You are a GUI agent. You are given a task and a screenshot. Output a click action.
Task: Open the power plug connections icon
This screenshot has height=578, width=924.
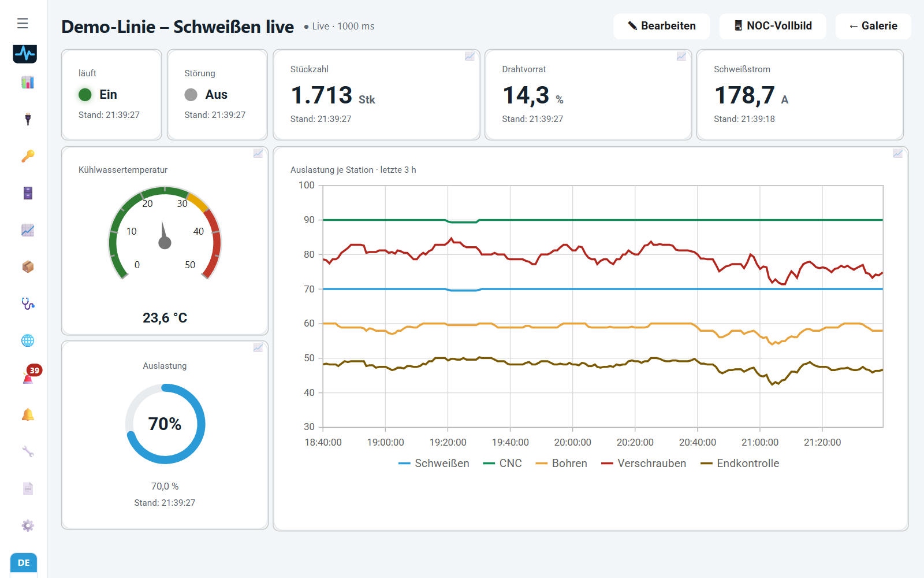(28, 119)
